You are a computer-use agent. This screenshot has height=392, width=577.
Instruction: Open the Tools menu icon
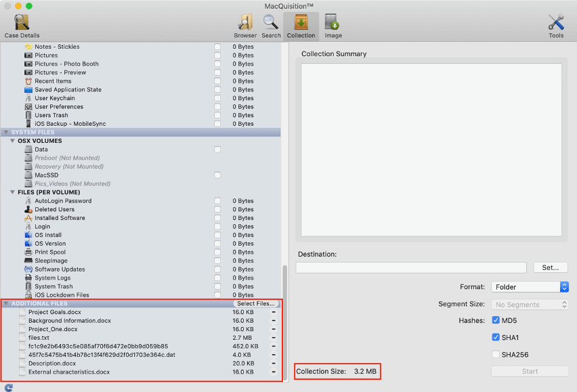click(556, 26)
